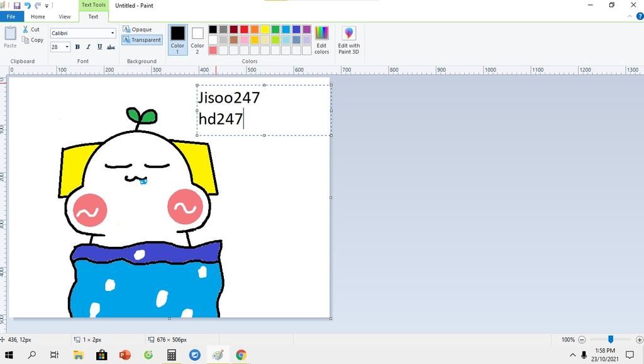
Task: Open the File menu
Action: pyautogui.click(x=10, y=16)
